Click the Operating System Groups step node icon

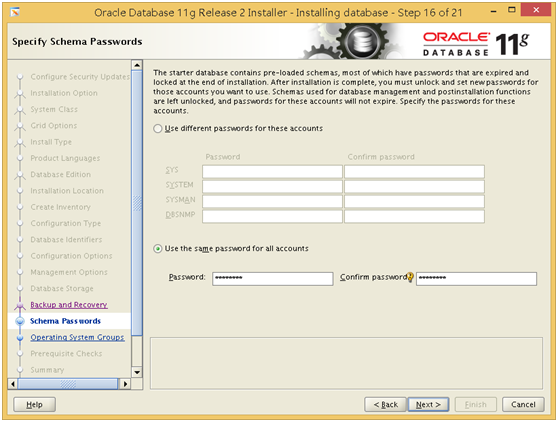coord(20,337)
